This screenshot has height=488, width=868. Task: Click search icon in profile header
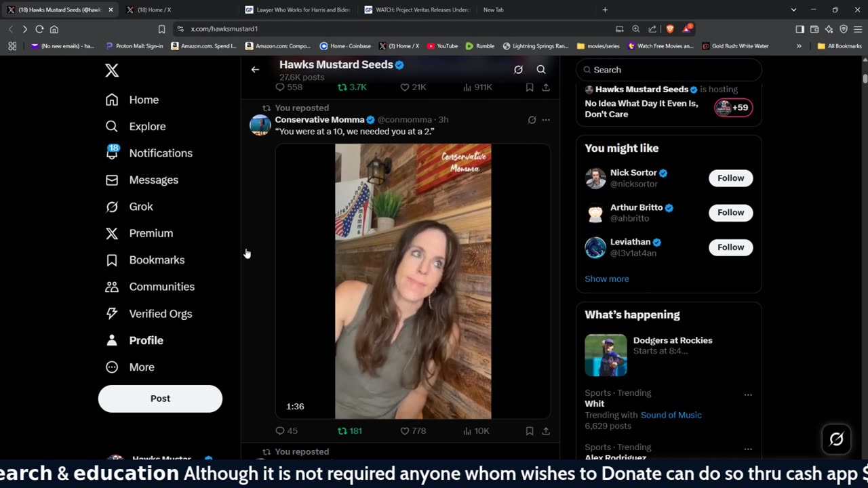(541, 69)
